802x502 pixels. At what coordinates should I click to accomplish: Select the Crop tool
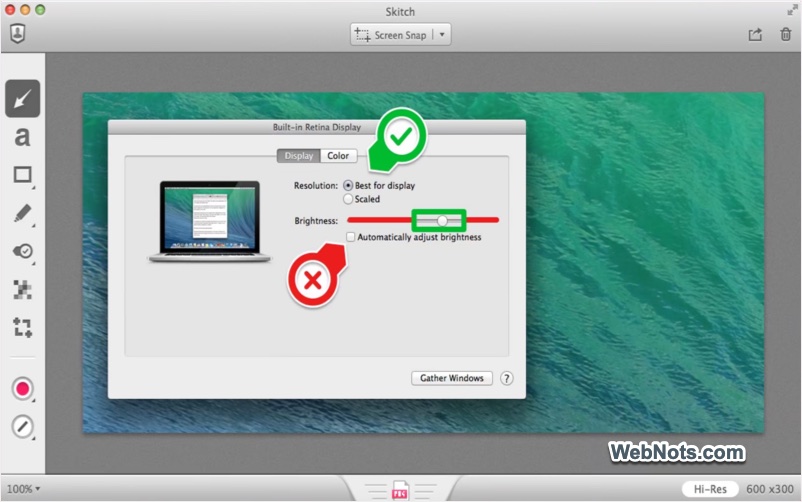(23, 327)
